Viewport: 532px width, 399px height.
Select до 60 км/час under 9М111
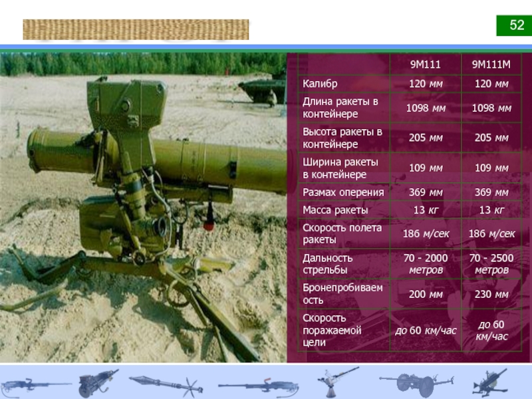(426, 330)
